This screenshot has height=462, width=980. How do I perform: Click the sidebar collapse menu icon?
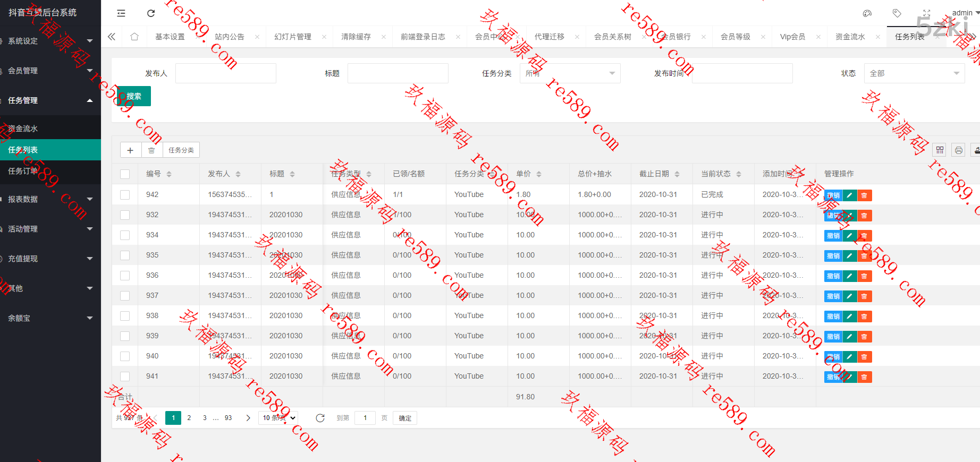121,13
